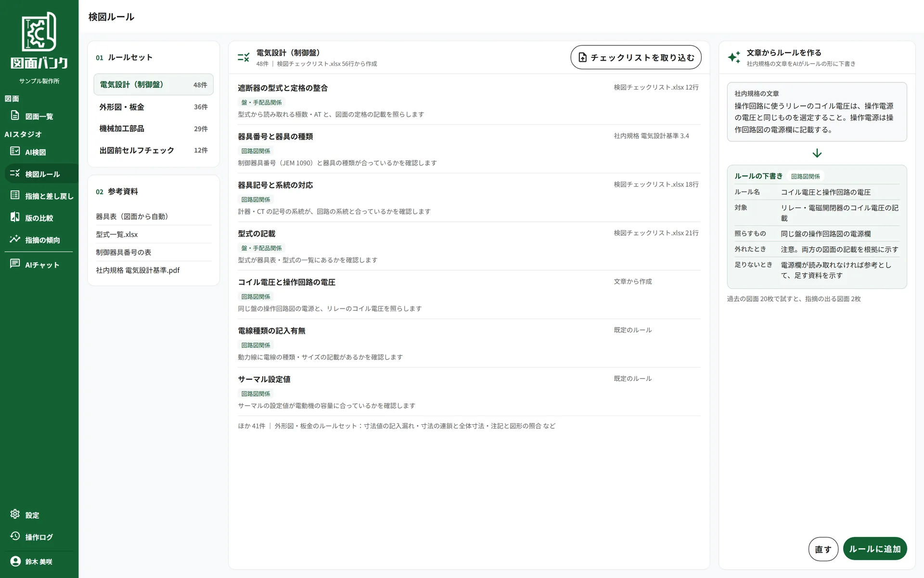Open rule 器具番号と器具の種類
Screen dimensions: 924x578
click(x=469, y=149)
